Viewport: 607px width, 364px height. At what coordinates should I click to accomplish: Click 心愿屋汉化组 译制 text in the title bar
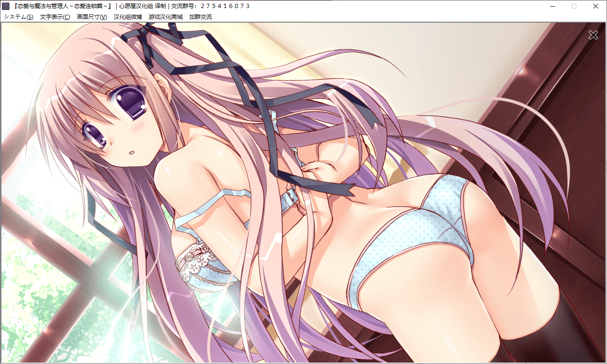[142, 6]
